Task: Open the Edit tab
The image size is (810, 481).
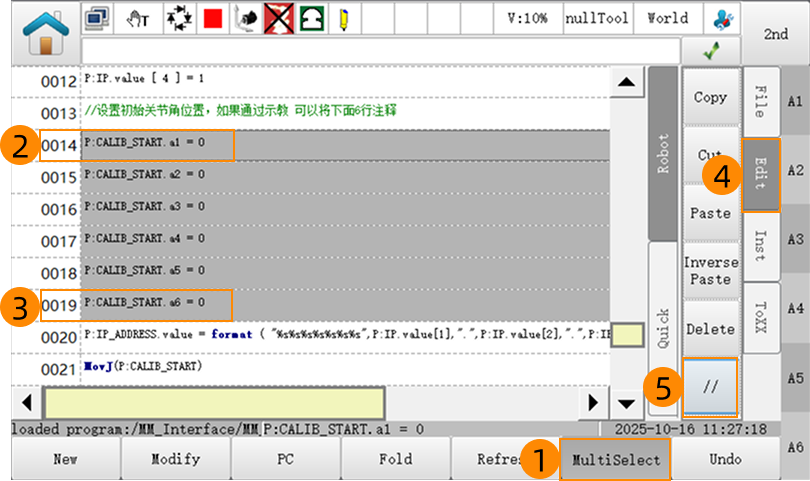Action: pyautogui.click(x=761, y=175)
